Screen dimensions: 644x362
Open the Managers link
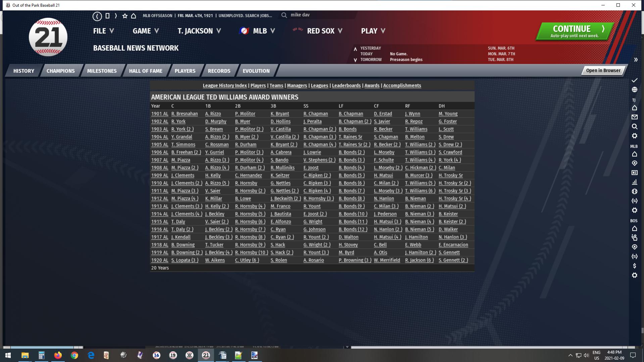[x=297, y=86]
